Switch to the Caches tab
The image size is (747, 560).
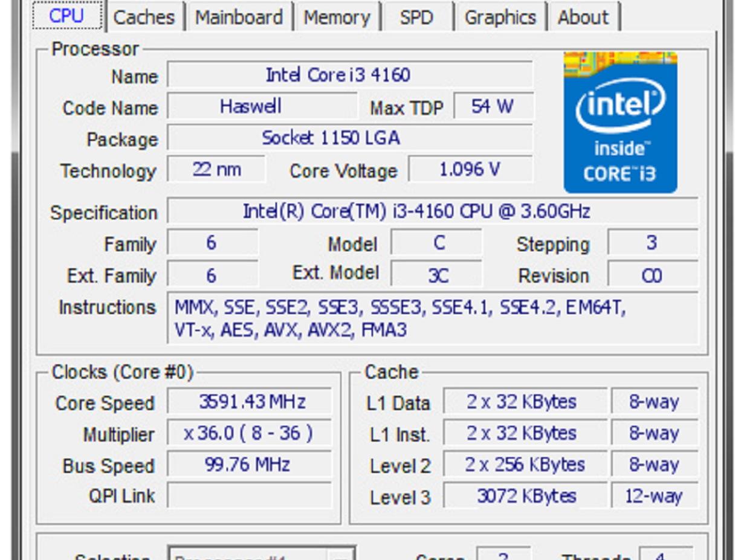click(143, 18)
